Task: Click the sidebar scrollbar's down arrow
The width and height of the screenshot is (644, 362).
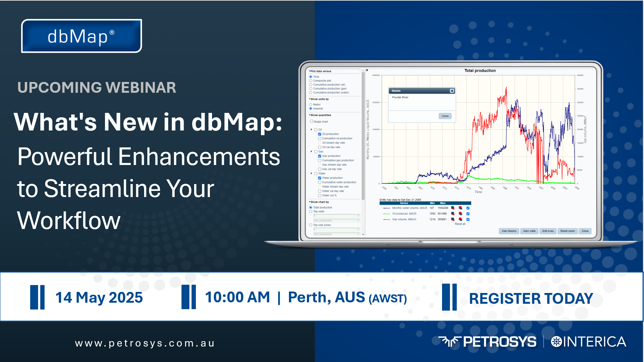Action: [363, 234]
